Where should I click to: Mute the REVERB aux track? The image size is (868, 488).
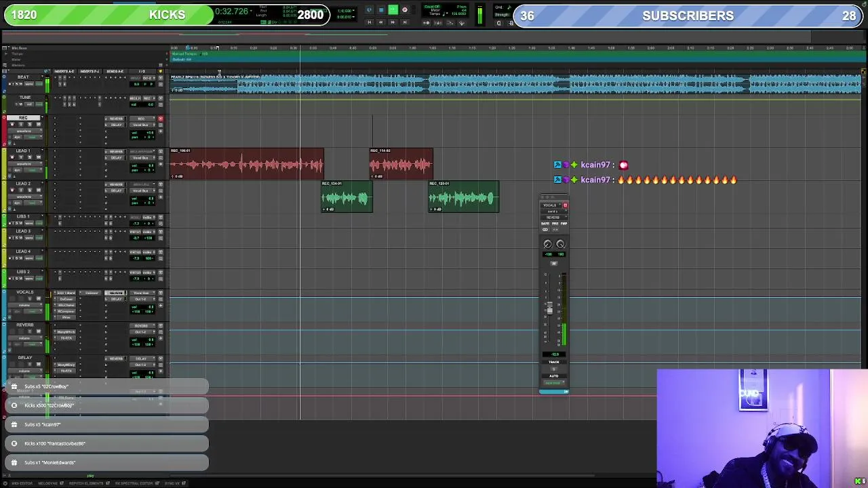click(x=39, y=331)
